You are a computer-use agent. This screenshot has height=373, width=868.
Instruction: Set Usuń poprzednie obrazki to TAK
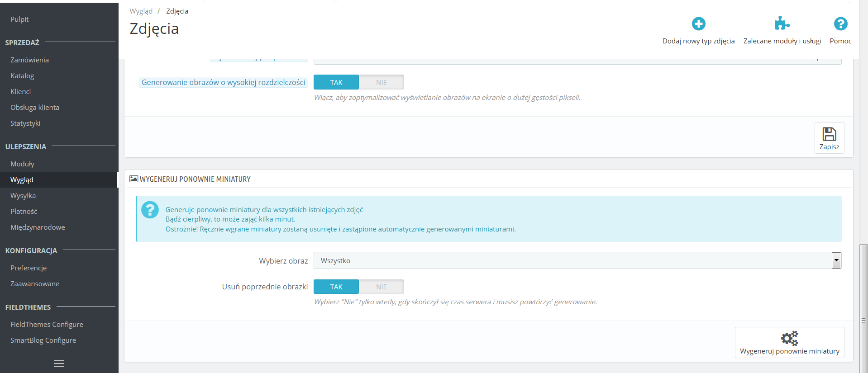pyautogui.click(x=336, y=287)
